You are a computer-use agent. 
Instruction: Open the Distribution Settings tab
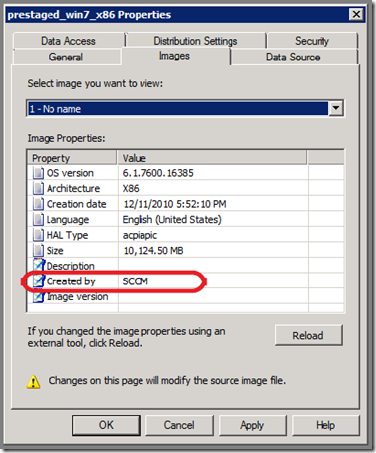pos(196,41)
